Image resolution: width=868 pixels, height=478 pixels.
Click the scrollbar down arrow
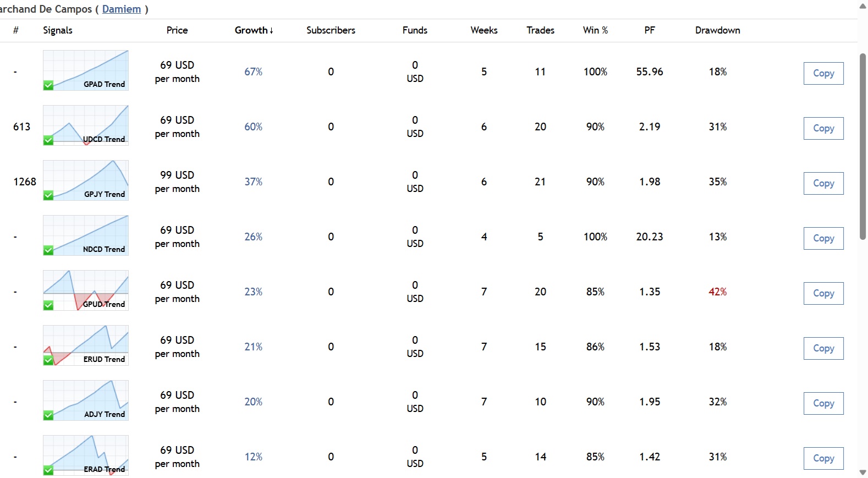[x=862, y=472]
